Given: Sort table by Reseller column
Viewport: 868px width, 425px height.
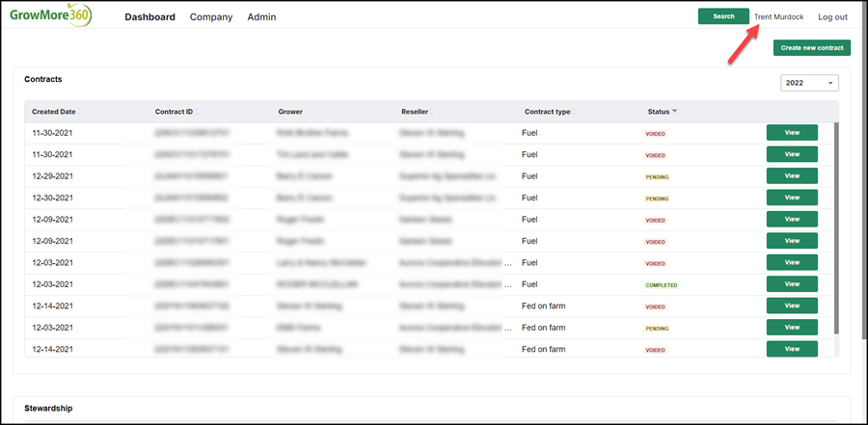Looking at the screenshot, I should pos(417,112).
